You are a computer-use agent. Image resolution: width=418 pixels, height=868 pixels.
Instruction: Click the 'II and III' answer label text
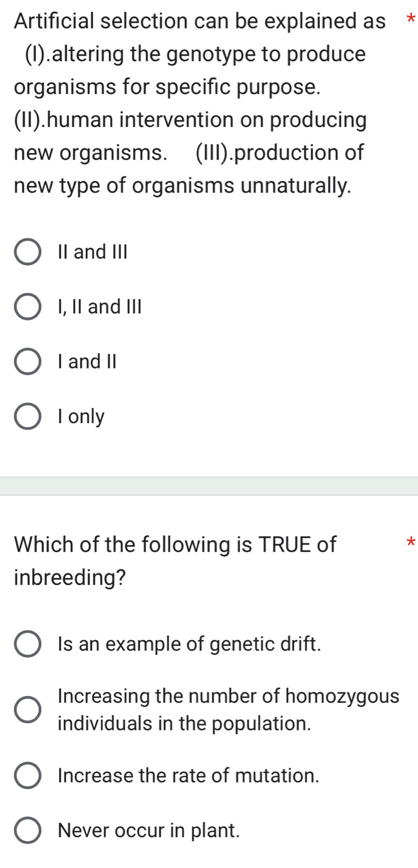tap(92, 252)
